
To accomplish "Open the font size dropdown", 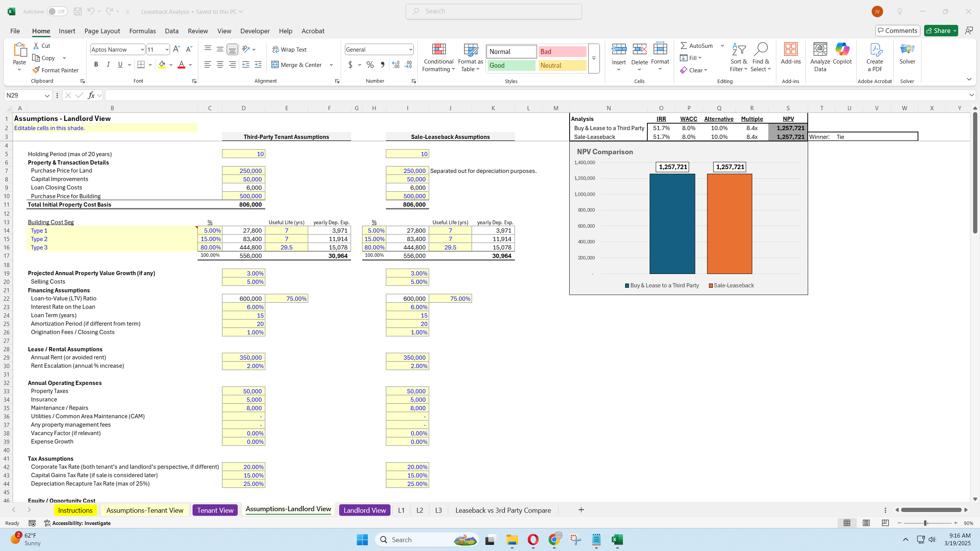I will point(167,49).
